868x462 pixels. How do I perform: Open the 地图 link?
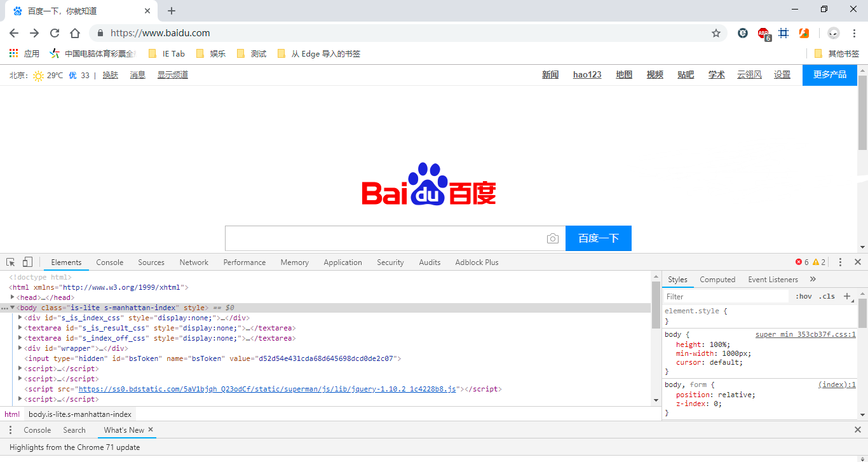pos(624,75)
